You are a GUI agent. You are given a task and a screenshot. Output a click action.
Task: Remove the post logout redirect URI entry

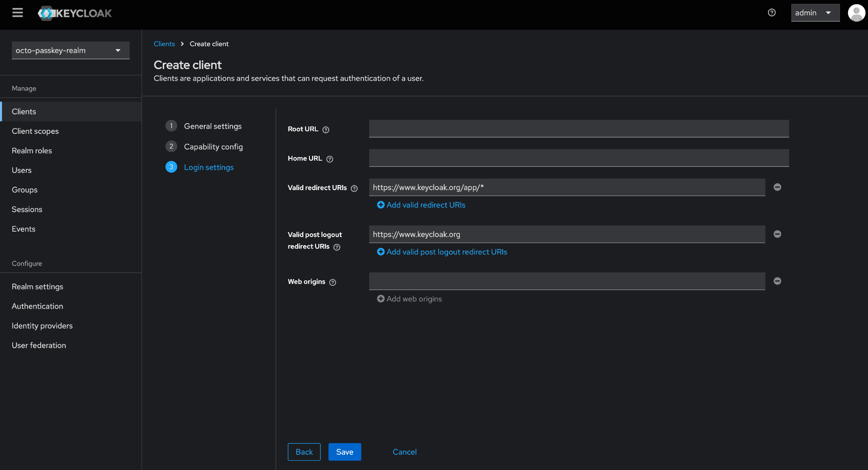click(777, 234)
